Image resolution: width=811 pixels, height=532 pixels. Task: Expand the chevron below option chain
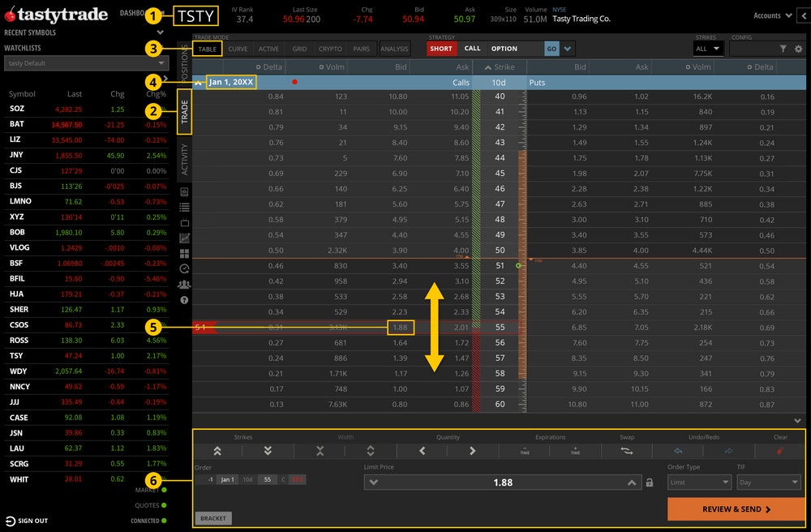[797, 420]
